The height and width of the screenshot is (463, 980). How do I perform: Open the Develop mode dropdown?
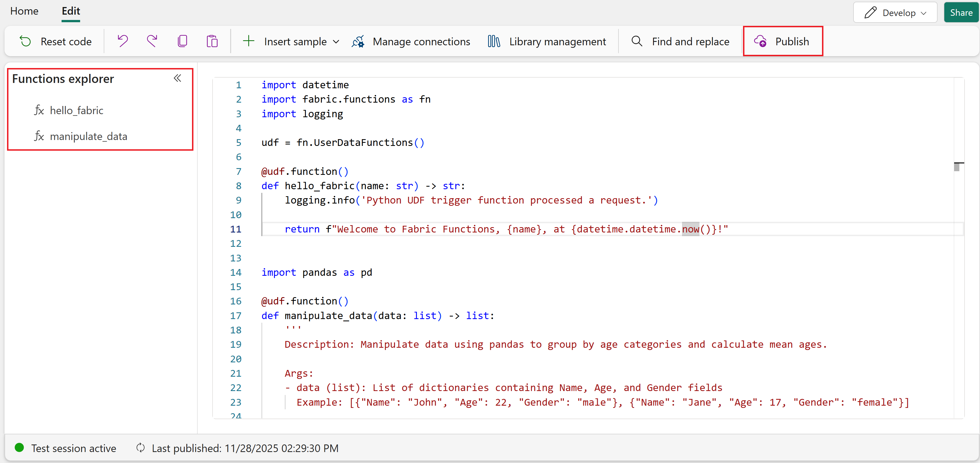pos(895,13)
